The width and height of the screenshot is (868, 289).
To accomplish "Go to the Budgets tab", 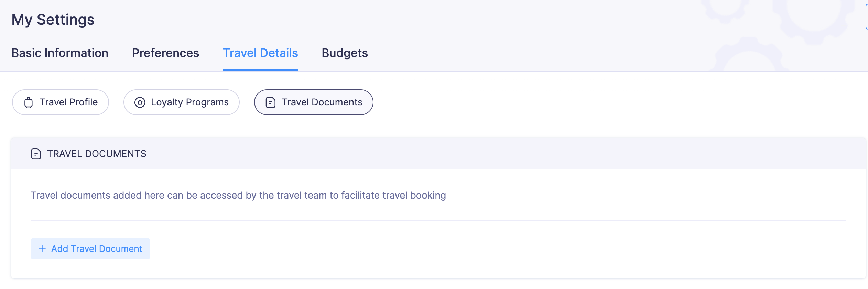I will pos(345,53).
